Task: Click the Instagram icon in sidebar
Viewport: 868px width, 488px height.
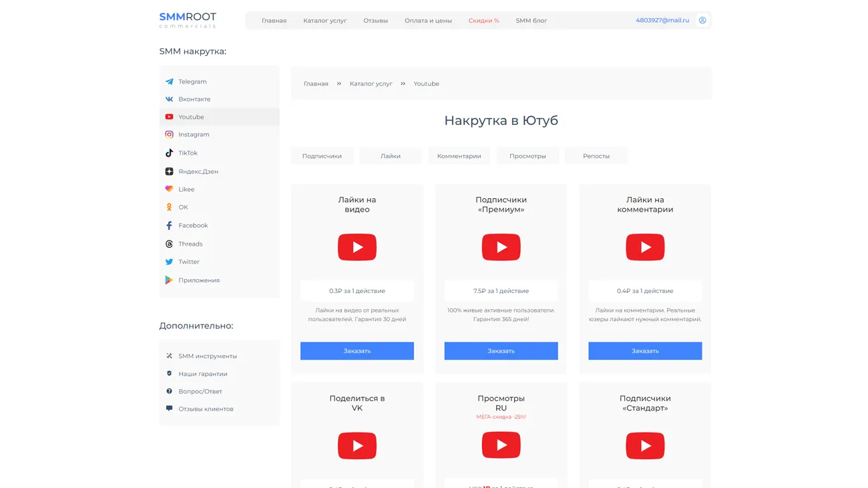Action: 169,134
